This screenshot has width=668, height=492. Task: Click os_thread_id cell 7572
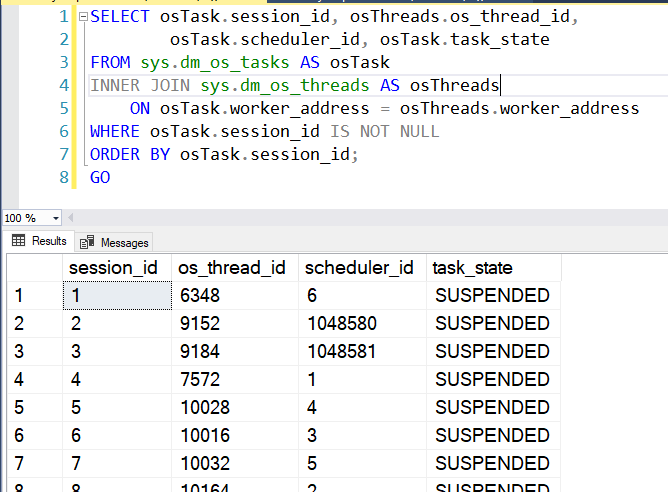click(x=235, y=379)
